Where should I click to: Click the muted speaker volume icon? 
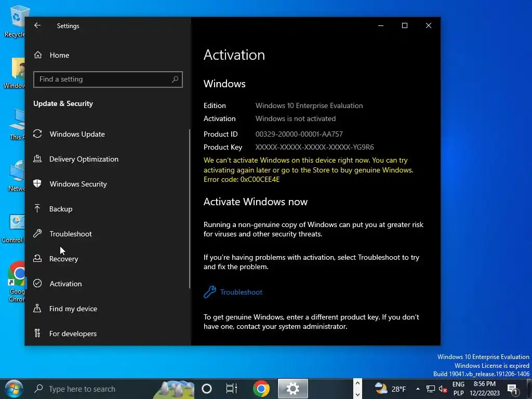click(x=443, y=389)
